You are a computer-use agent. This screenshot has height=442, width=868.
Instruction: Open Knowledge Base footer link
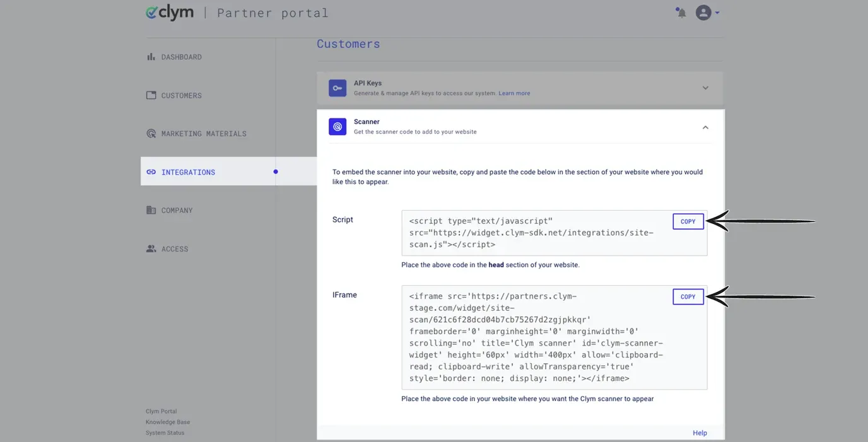pos(168,422)
